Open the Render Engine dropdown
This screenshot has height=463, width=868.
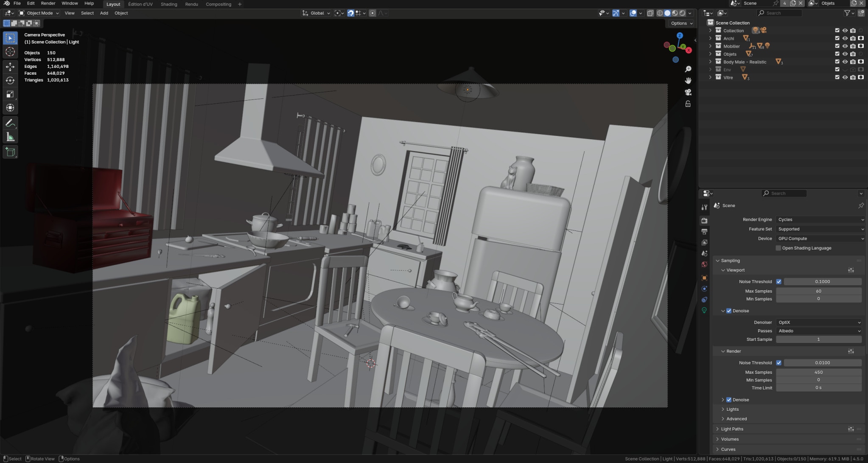pos(820,219)
